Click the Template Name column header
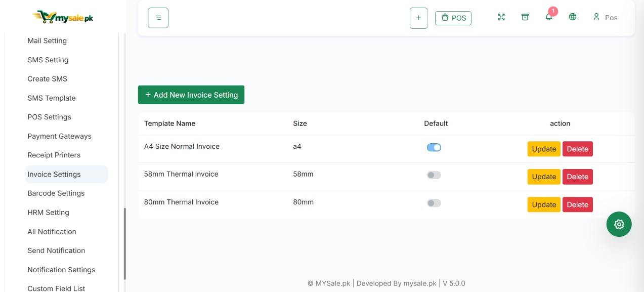 (x=169, y=123)
